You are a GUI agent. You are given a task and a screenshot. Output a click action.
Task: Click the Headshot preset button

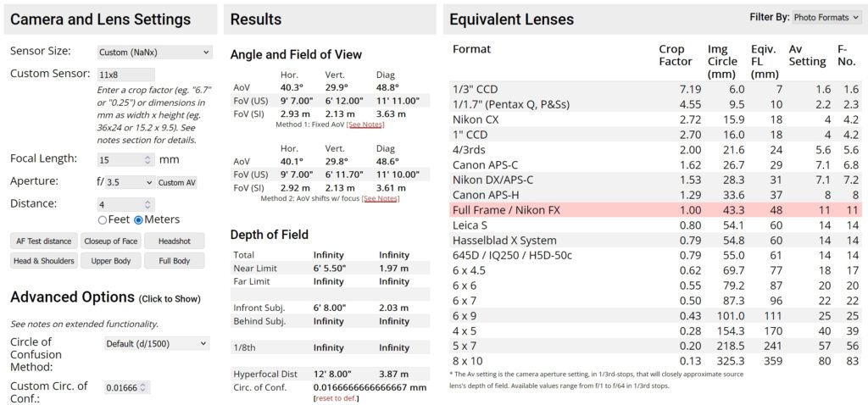click(174, 241)
